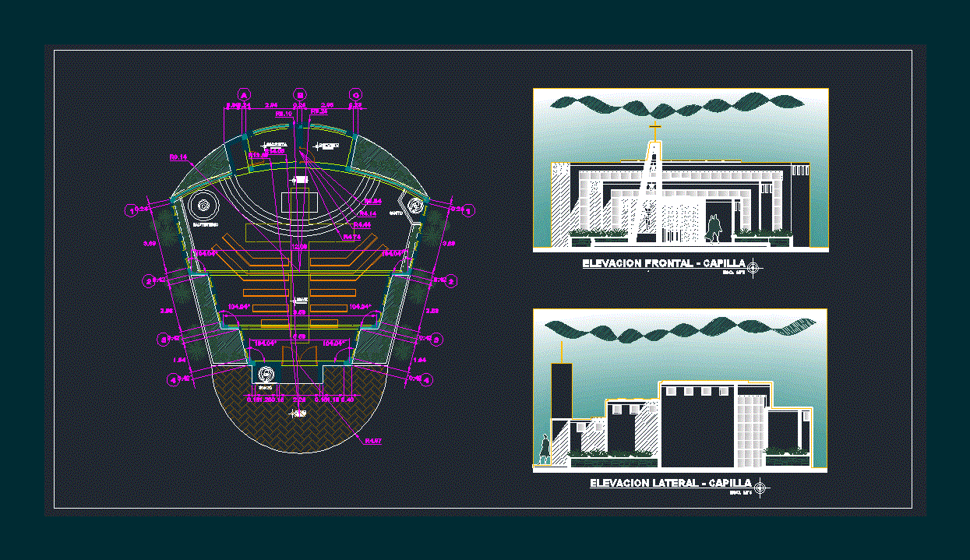Click the BAUTISTERIO room label
This screenshot has width=970, height=560.
pos(205,224)
